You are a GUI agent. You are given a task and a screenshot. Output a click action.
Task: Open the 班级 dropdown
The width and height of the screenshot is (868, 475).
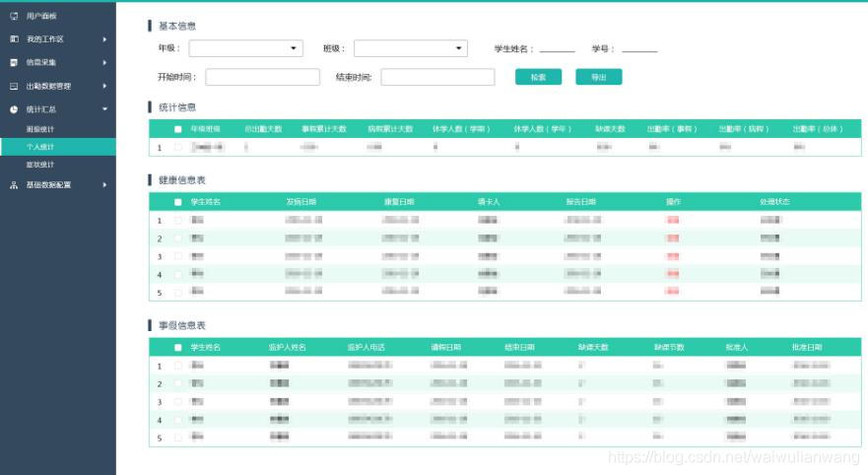(411, 48)
